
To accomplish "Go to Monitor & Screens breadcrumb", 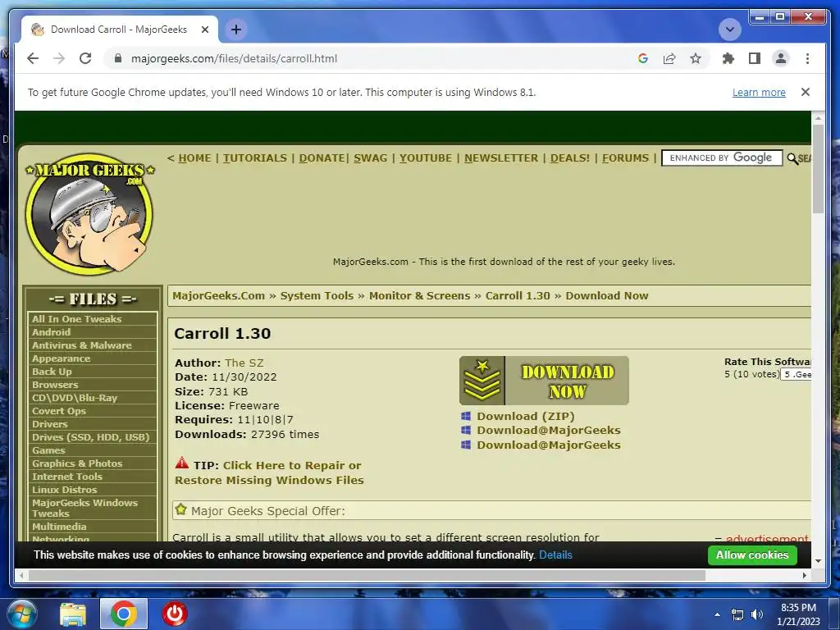I will 419,295.
